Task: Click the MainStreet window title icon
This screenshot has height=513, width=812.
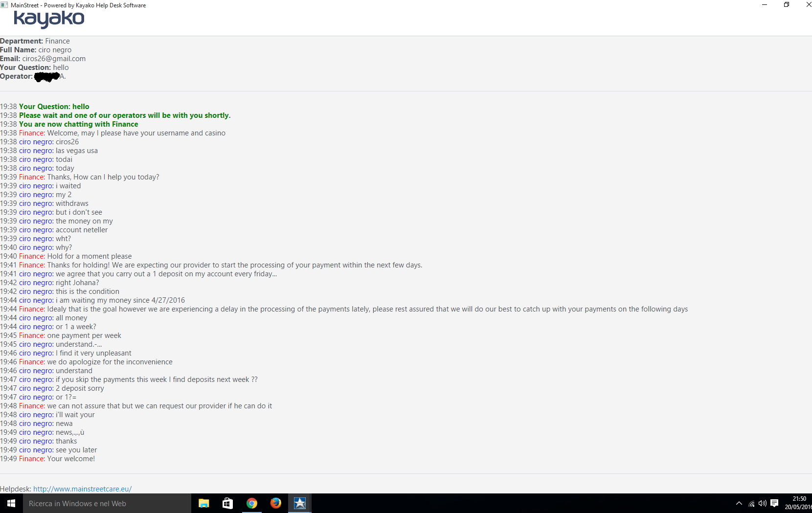Action: (4, 5)
